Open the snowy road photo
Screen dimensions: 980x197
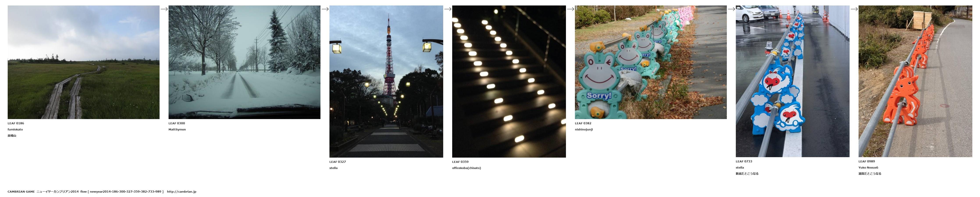point(244,62)
